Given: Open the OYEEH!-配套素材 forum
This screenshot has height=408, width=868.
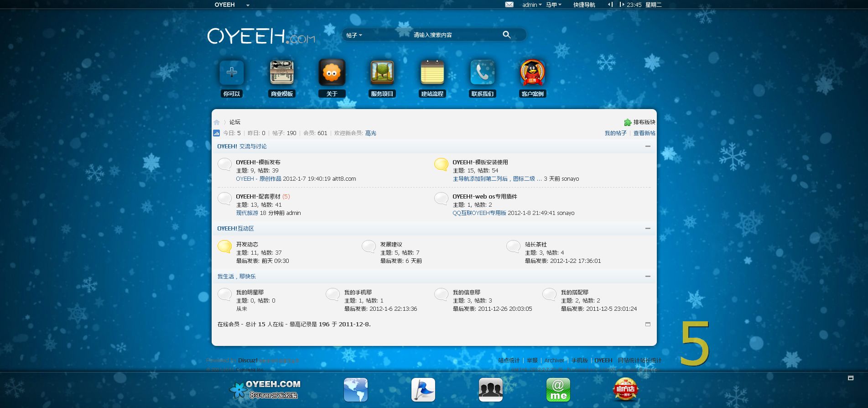Looking at the screenshot, I should click(x=258, y=197).
